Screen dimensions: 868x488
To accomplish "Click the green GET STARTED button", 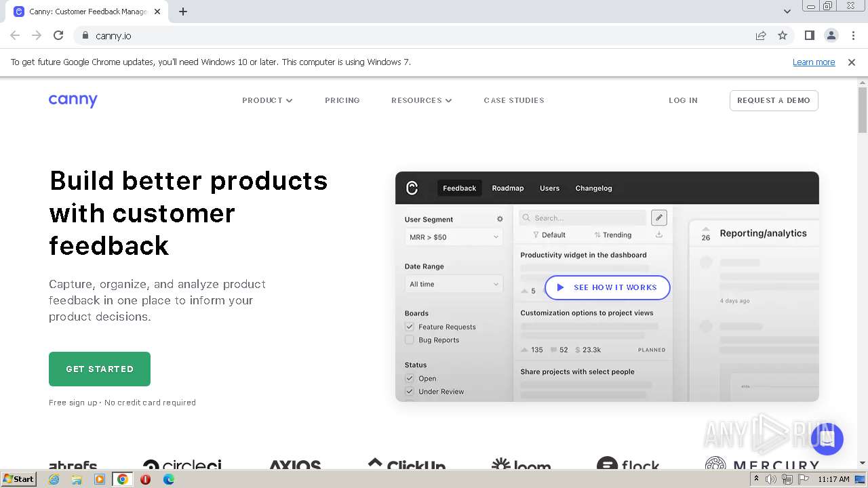I will [100, 369].
